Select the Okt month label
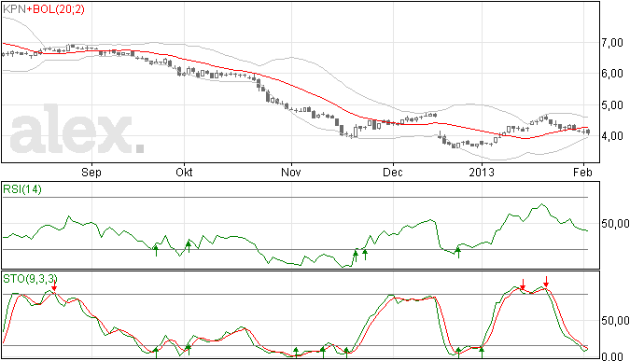This screenshot has height=361, width=644. coord(184,172)
